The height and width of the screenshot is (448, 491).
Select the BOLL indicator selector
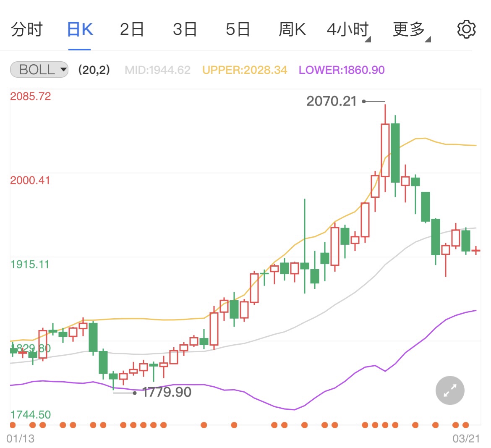point(38,70)
